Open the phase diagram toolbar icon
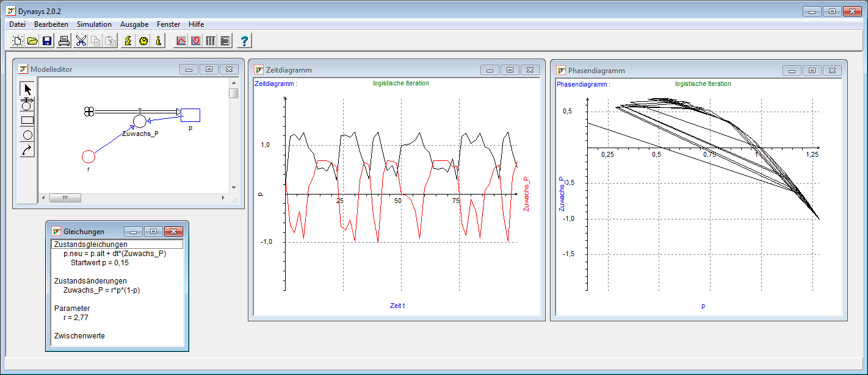 pos(196,41)
